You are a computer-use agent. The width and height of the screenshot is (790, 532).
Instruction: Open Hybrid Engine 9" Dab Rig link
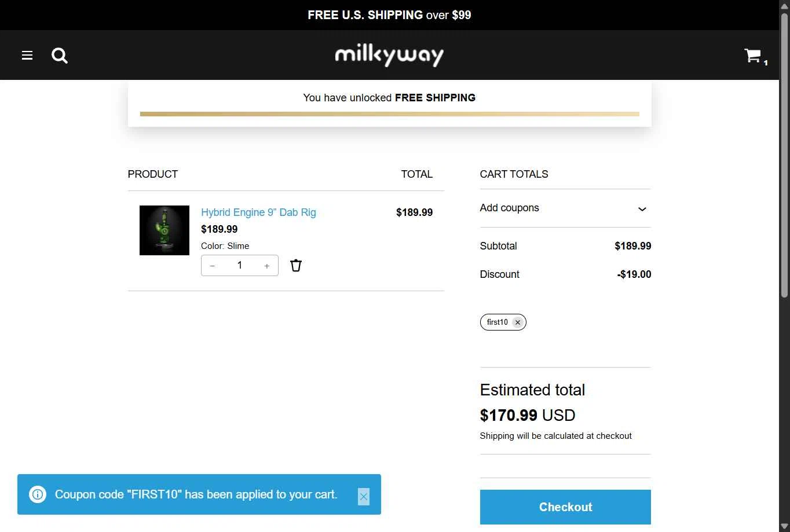[258, 212]
